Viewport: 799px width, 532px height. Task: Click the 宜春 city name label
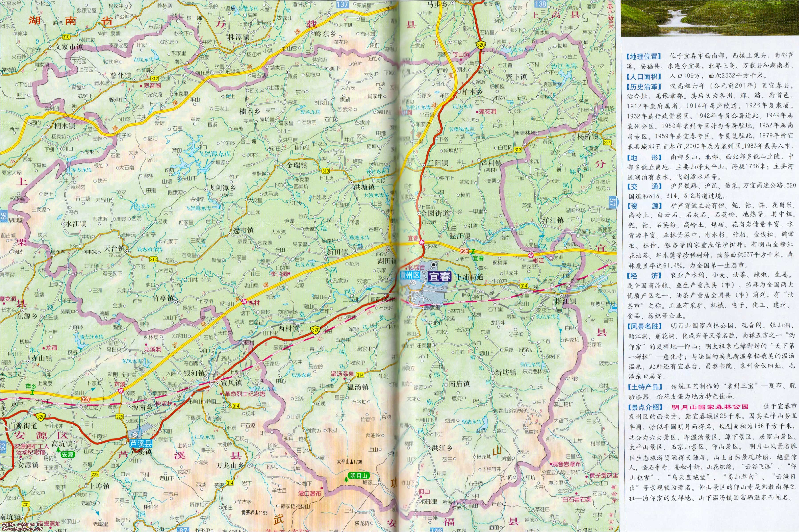439,276
